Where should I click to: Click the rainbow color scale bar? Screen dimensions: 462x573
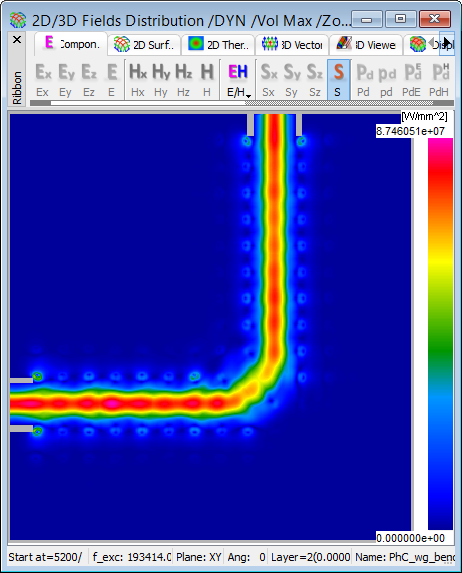[440, 334]
